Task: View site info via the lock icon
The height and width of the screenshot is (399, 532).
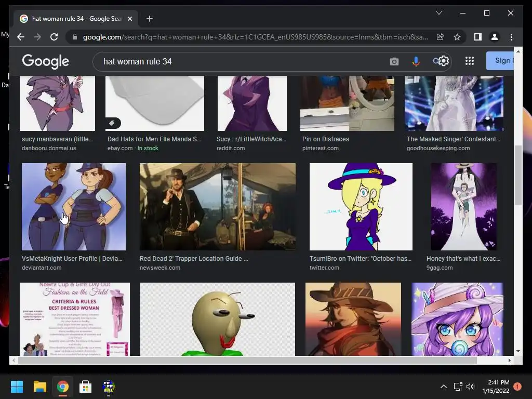Action: pos(75,37)
